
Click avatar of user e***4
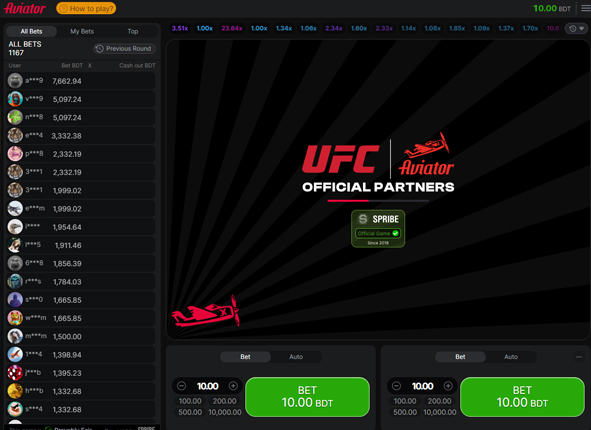(x=15, y=135)
